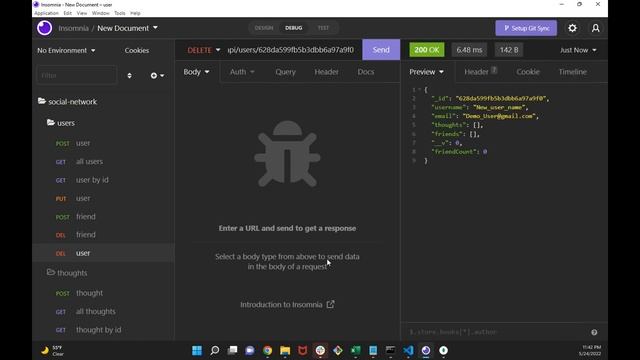Open the View menu
Image resolution: width=640 pixels, height=360 pixels.
pyautogui.click(x=82, y=13)
